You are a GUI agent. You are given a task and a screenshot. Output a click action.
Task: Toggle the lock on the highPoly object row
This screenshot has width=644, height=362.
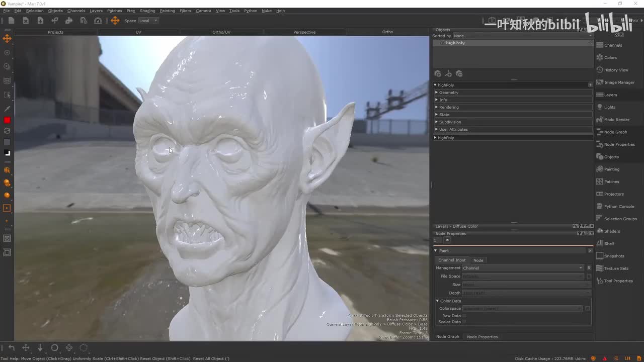tap(590, 43)
